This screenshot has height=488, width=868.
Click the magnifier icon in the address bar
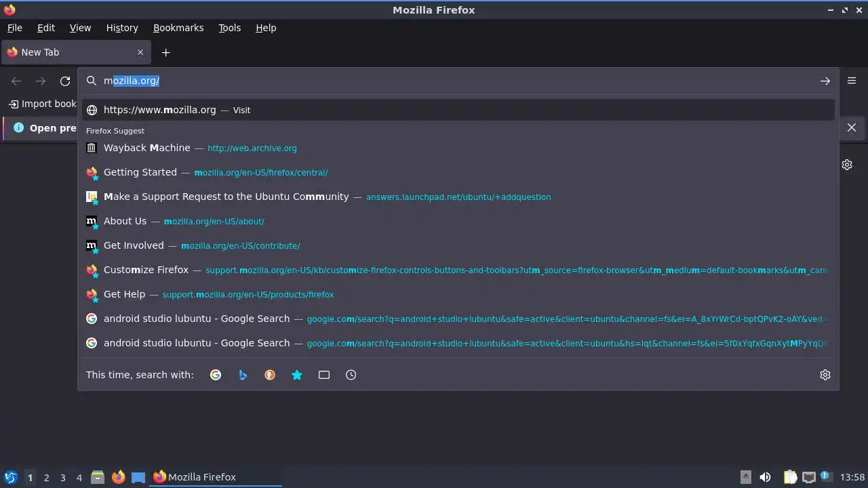tap(92, 81)
